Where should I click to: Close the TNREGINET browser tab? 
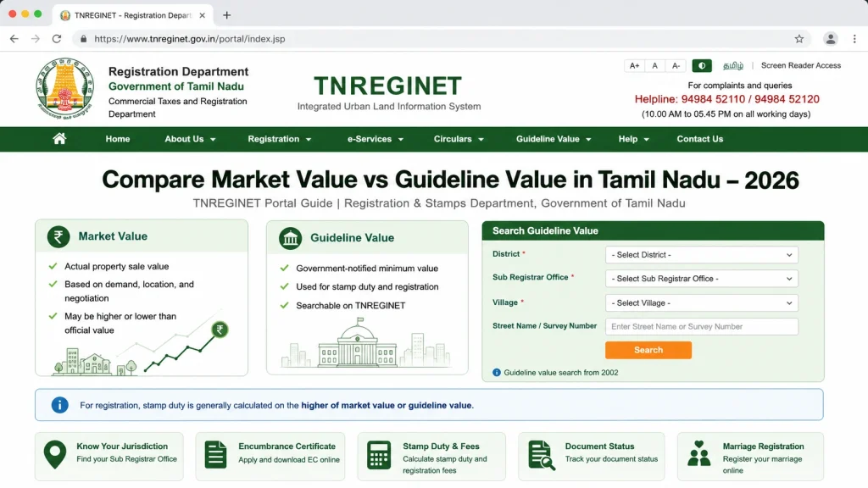[x=202, y=15]
